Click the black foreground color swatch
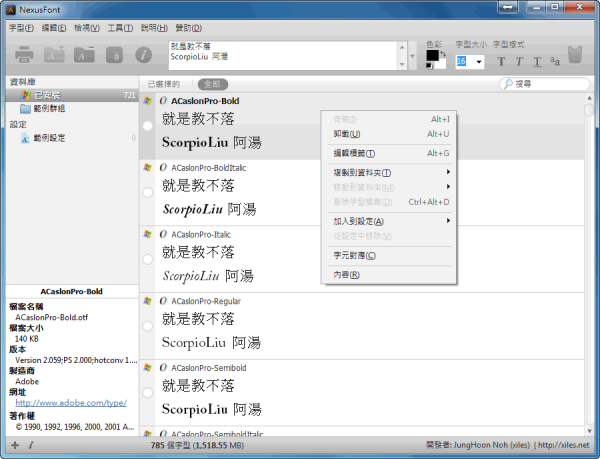Viewport: 600px width, 459px height. pos(432,55)
